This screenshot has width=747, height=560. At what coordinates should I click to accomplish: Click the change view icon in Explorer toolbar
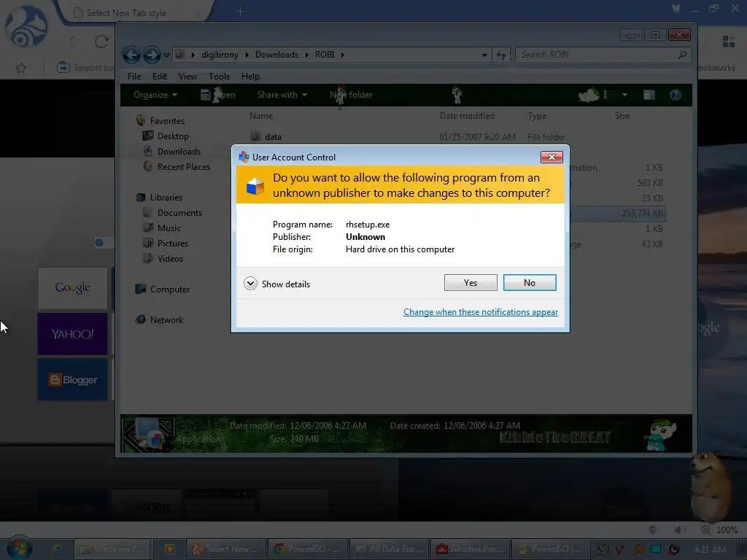609,95
